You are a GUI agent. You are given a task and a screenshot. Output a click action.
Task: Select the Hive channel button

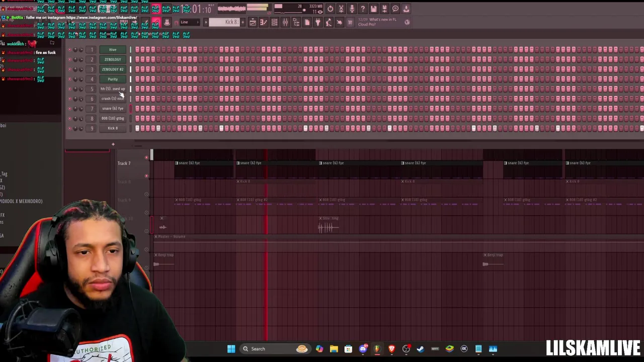click(x=113, y=50)
